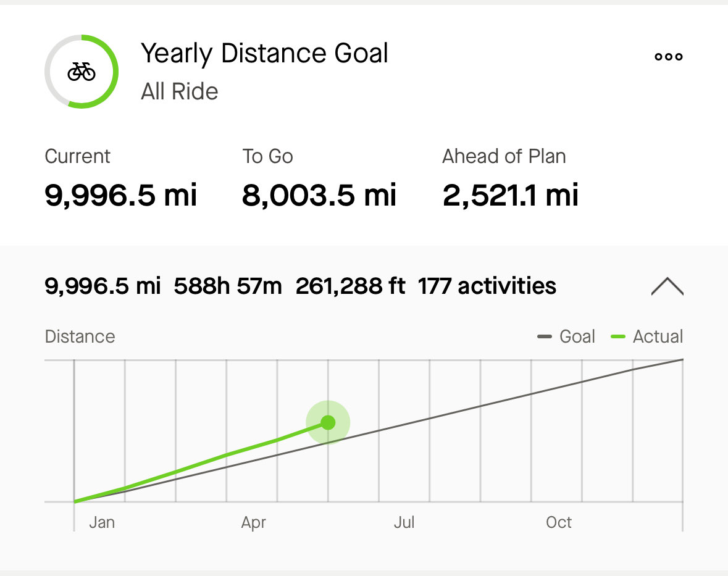Image resolution: width=728 pixels, height=576 pixels.
Task: Select the 261,288 ft elevation stat
Action: [350, 286]
